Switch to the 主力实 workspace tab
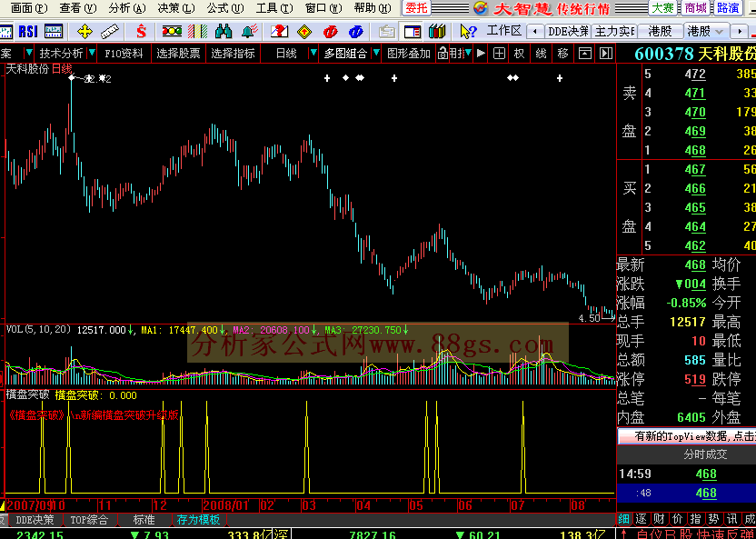The height and width of the screenshot is (539, 756). (615, 31)
